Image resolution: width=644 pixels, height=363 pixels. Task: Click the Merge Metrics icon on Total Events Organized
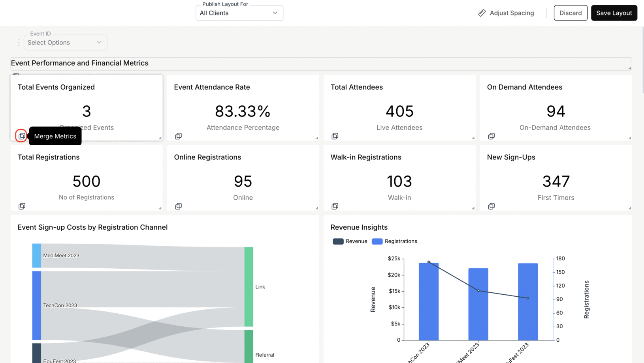[x=21, y=136]
